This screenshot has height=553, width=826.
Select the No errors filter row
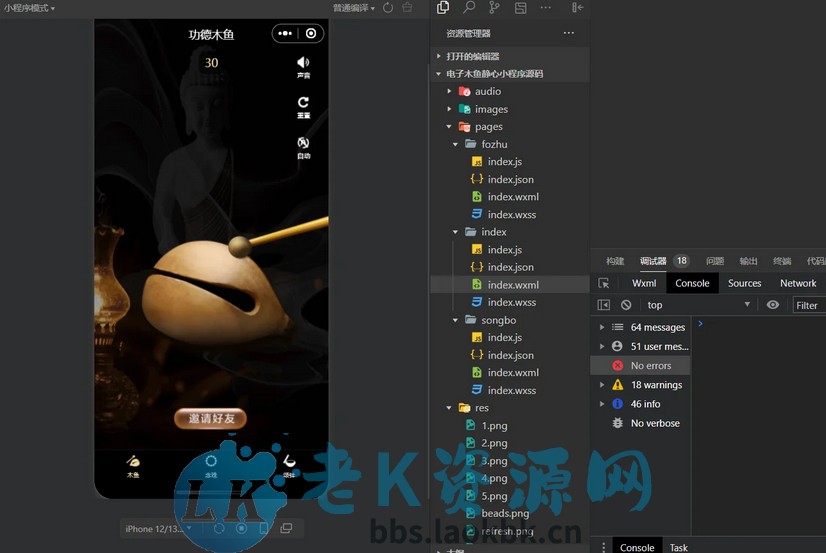click(x=641, y=366)
